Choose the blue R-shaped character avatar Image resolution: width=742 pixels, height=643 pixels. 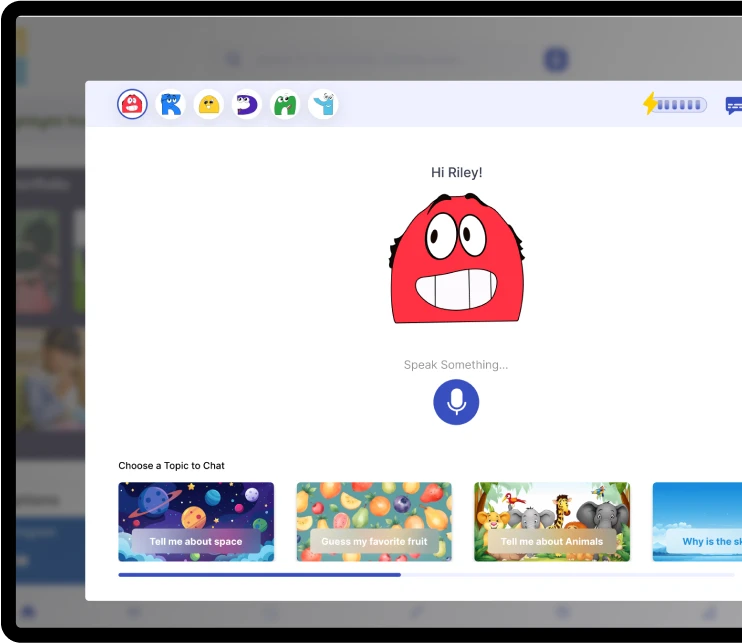[x=171, y=104]
